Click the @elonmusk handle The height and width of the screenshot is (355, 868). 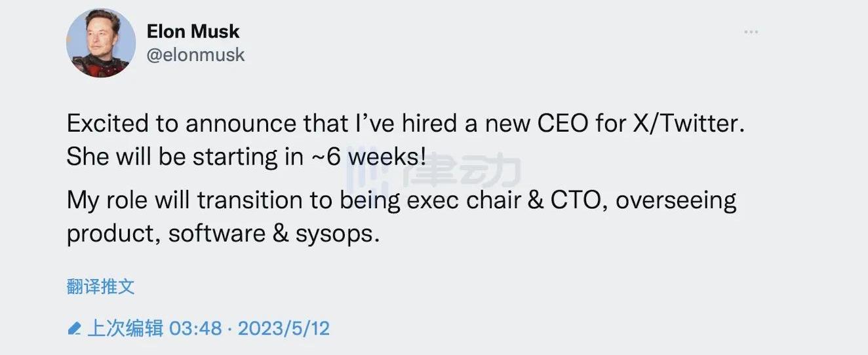(195, 54)
